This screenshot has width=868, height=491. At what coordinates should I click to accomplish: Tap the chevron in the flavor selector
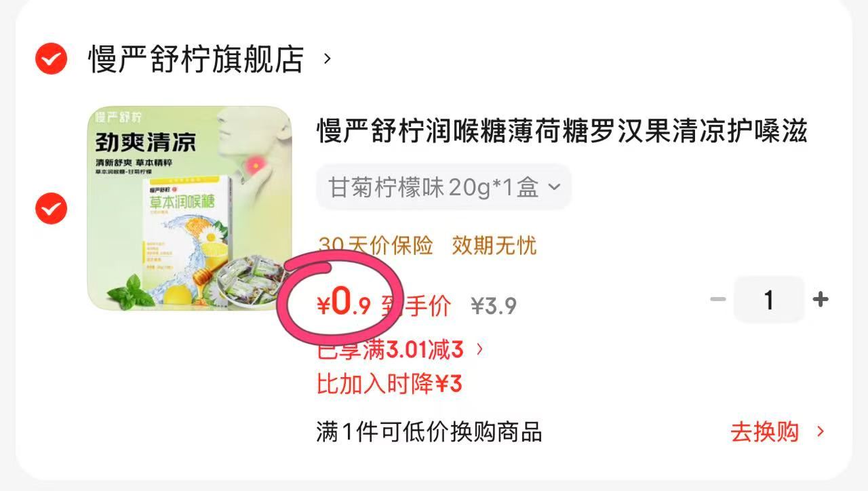click(553, 187)
